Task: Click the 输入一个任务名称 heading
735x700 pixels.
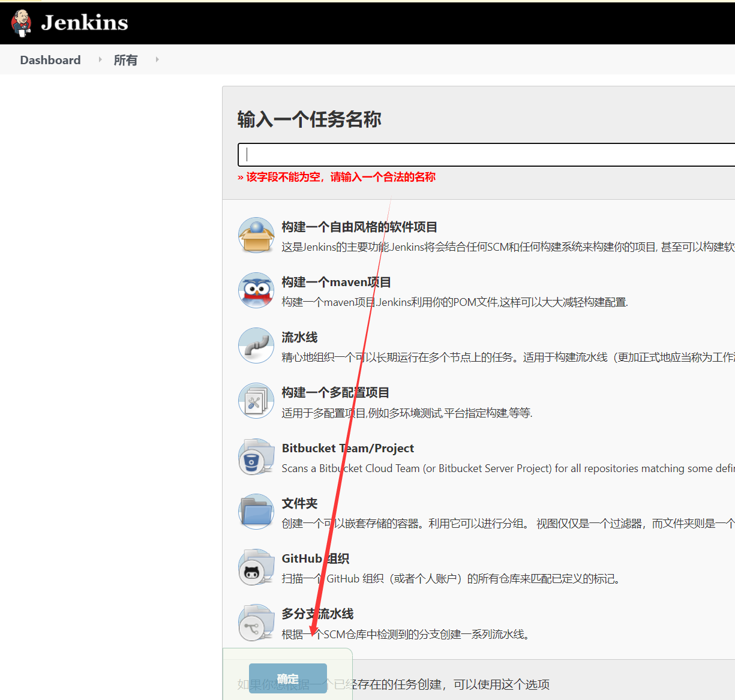Action: coord(310,119)
